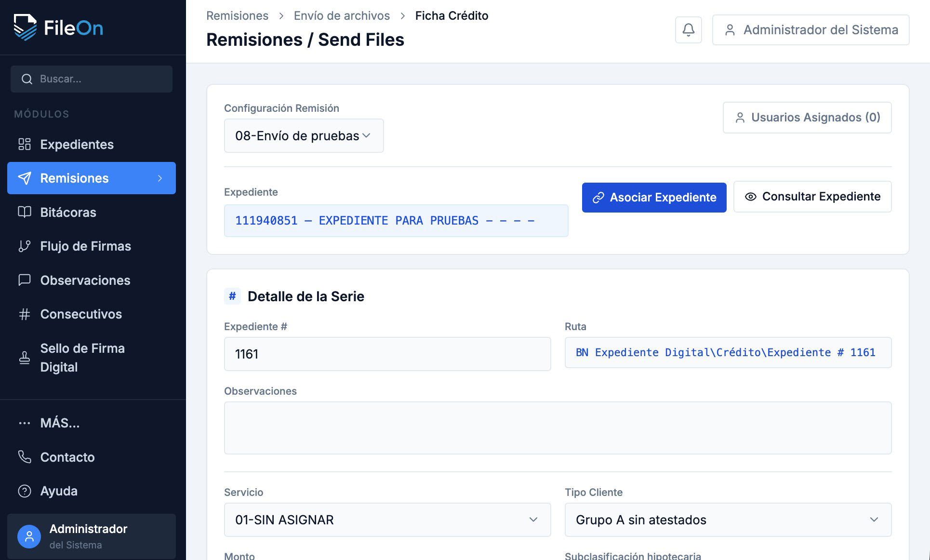Click the Consecutivos hash icon
This screenshot has height=560, width=930.
[x=25, y=314]
